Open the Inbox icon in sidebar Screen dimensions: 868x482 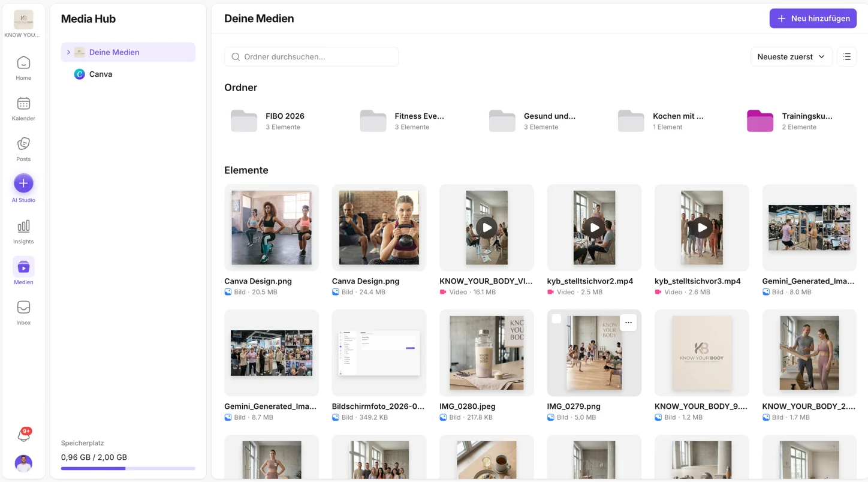[x=23, y=307]
